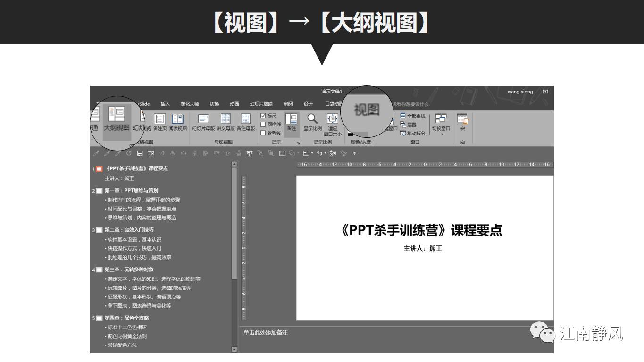Open 显示比例 zoom dialog
The image size is (644, 362).
pos(312,122)
